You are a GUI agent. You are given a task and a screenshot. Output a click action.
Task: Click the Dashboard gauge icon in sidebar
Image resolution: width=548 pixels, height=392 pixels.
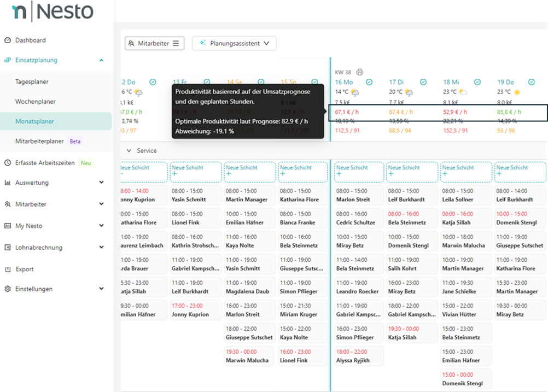[8, 40]
